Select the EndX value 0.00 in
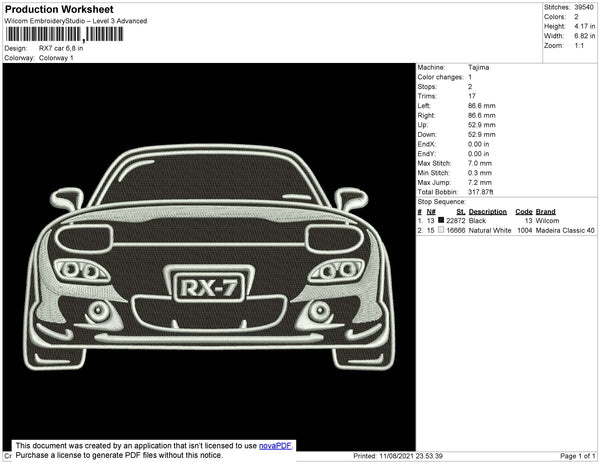600x464 pixels. point(478,144)
